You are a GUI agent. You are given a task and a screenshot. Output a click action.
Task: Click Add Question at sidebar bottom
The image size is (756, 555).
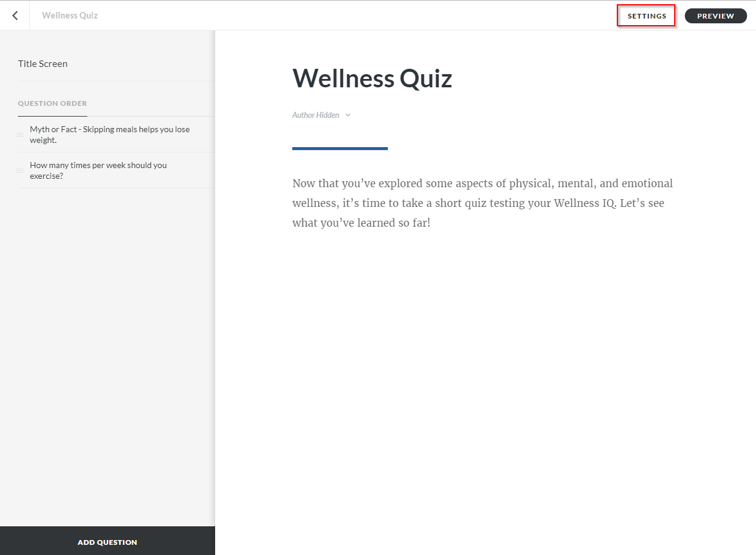click(108, 541)
